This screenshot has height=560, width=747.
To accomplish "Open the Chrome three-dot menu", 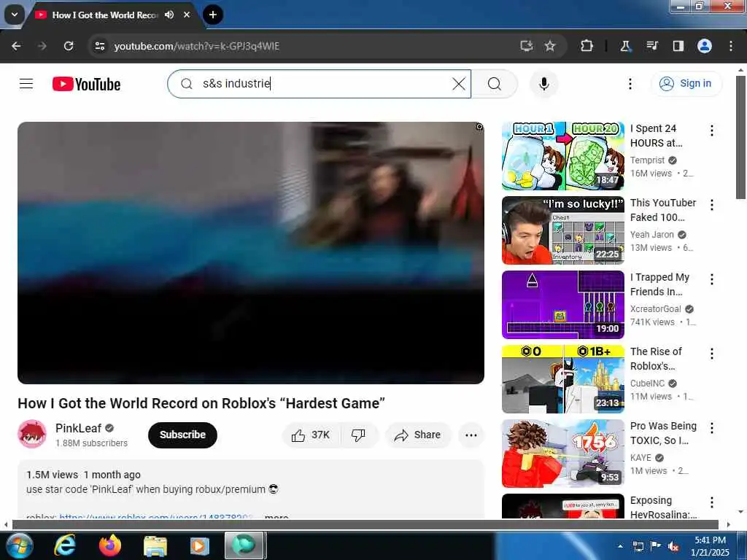I will click(x=731, y=46).
